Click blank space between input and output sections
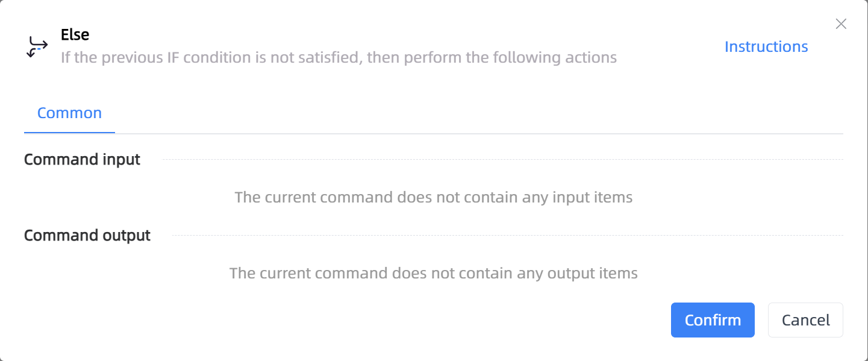Screen dimensions: 868x361 [434, 216]
